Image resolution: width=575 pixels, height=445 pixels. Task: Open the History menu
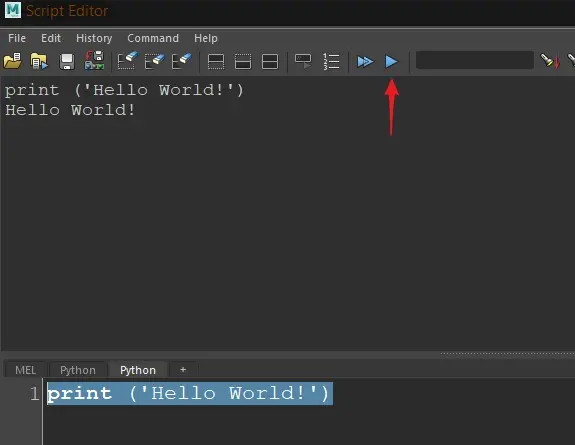(94, 38)
